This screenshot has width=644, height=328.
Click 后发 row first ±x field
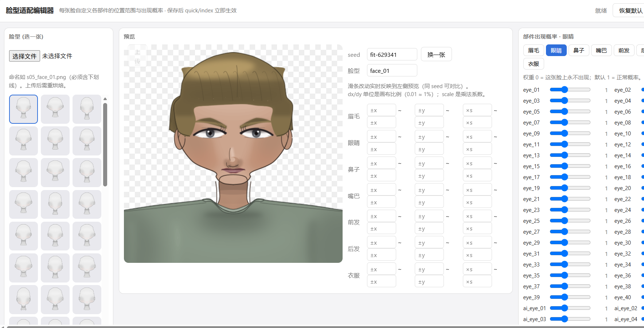(382, 242)
